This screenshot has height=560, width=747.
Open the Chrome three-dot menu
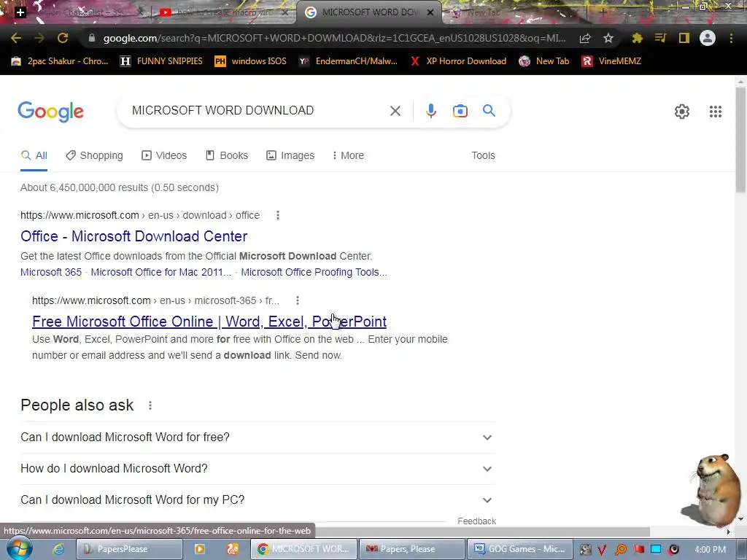(x=731, y=38)
